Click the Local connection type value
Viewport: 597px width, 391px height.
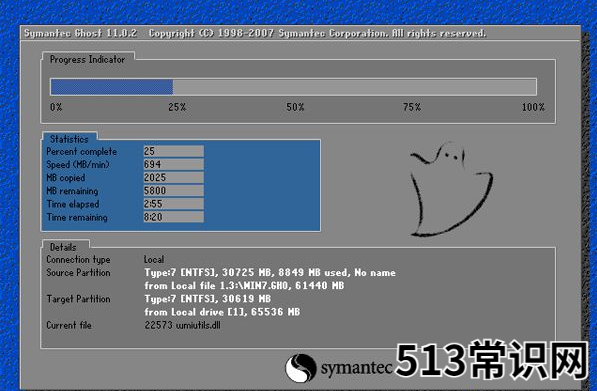click(x=154, y=260)
